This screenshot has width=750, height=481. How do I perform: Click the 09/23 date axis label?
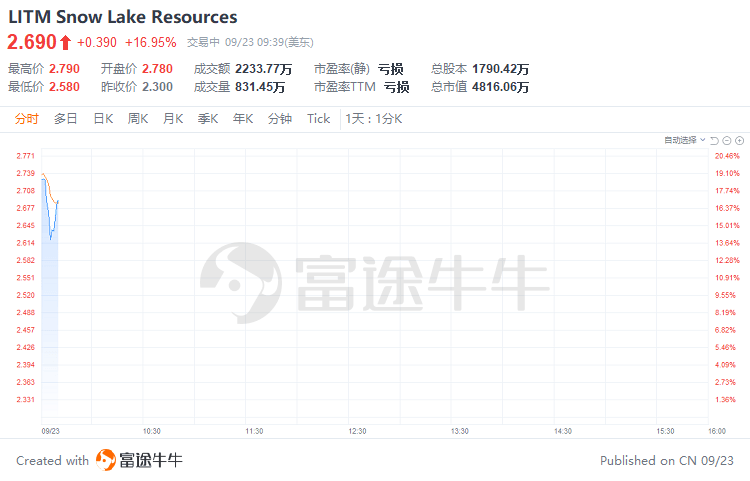coord(51,431)
